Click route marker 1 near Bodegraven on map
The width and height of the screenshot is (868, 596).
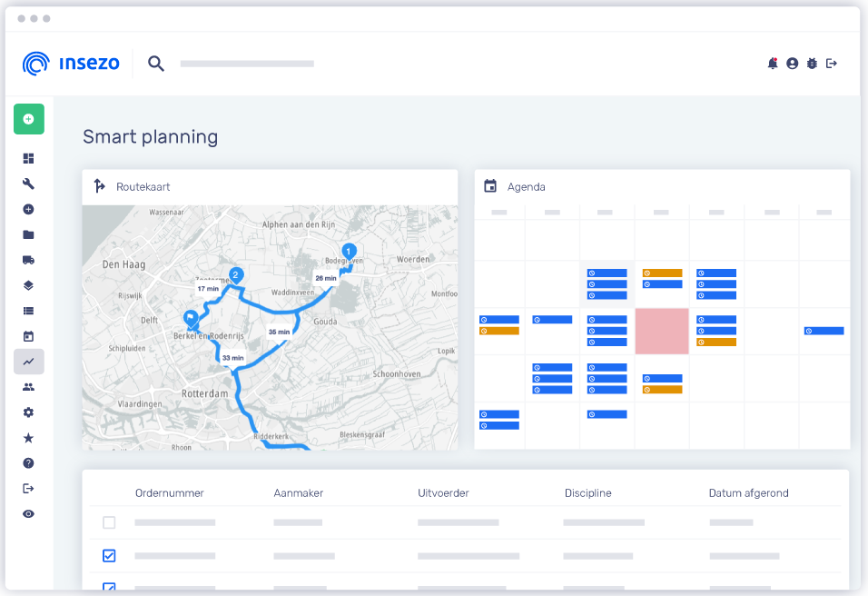tap(347, 252)
